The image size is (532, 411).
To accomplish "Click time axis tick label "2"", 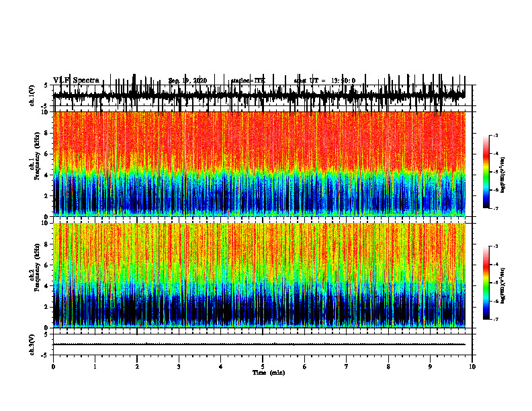I will (x=137, y=367).
